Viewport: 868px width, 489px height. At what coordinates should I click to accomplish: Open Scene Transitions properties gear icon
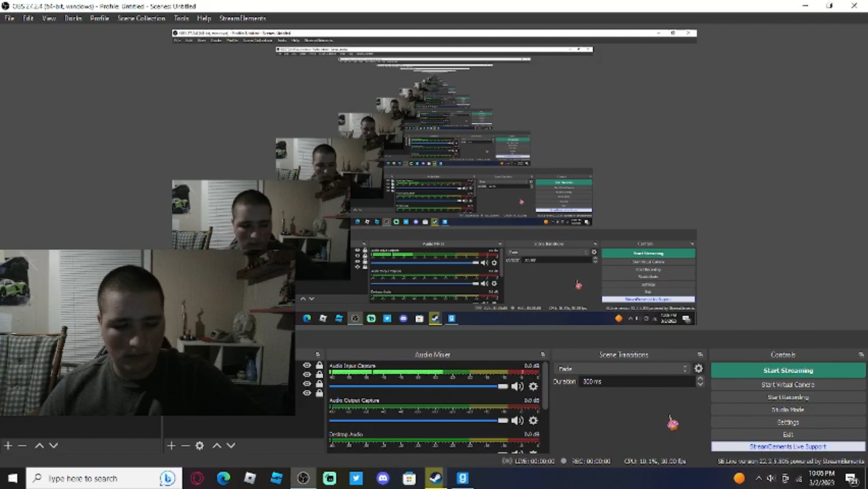pyautogui.click(x=699, y=369)
